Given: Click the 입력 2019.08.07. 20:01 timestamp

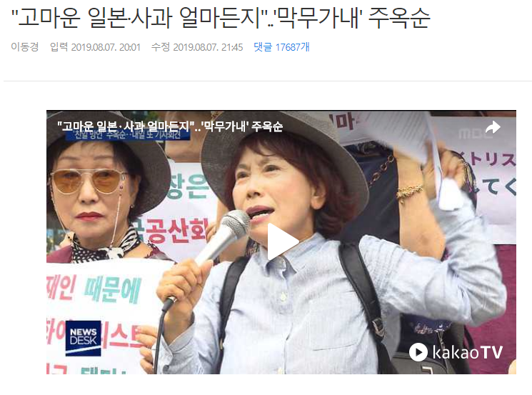Looking at the screenshot, I should (95, 47).
